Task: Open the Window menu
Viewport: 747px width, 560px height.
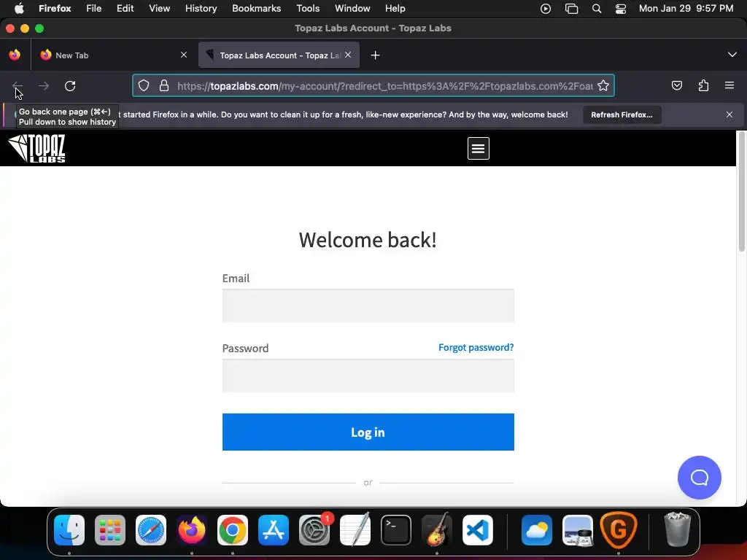Action: pos(352,9)
